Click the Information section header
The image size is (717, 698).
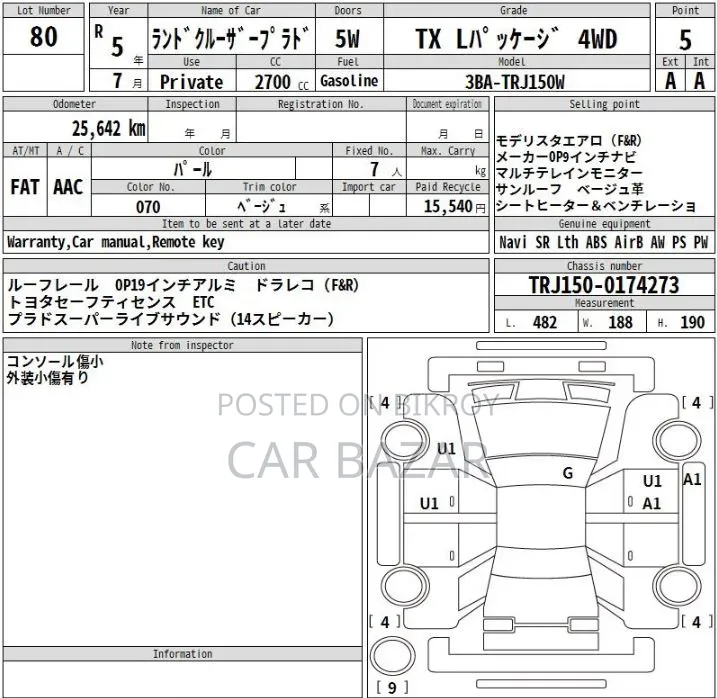click(182, 654)
